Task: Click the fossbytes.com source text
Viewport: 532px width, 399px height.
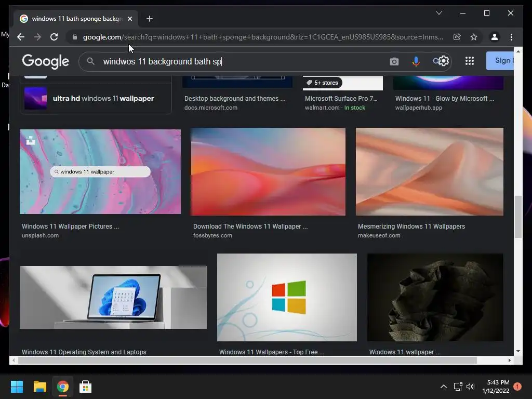Action: pos(212,235)
